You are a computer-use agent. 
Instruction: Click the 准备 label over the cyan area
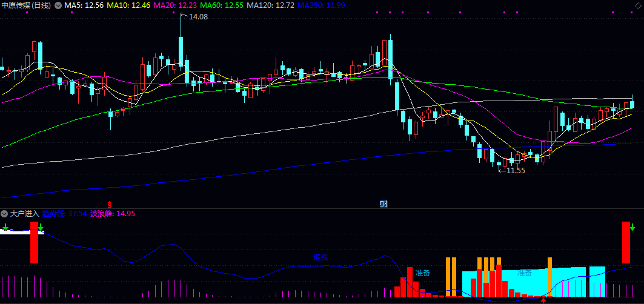tap(525, 273)
